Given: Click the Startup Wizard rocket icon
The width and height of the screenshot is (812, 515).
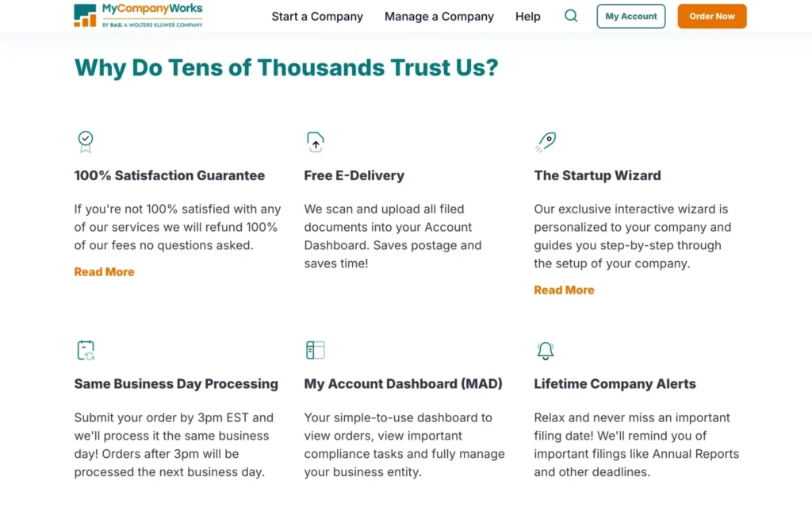Looking at the screenshot, I should click(545, 141).
